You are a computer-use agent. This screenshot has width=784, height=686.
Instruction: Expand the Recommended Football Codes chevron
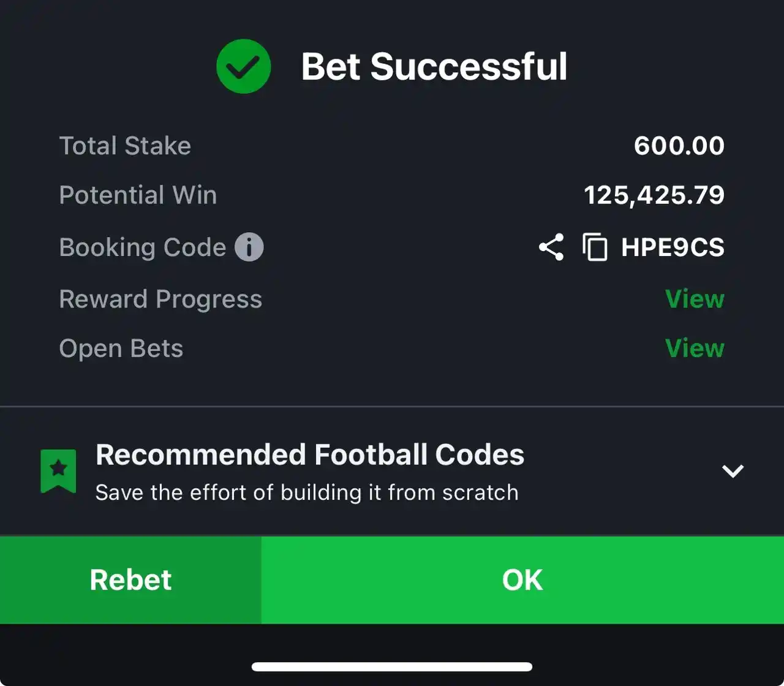point(733,471)
